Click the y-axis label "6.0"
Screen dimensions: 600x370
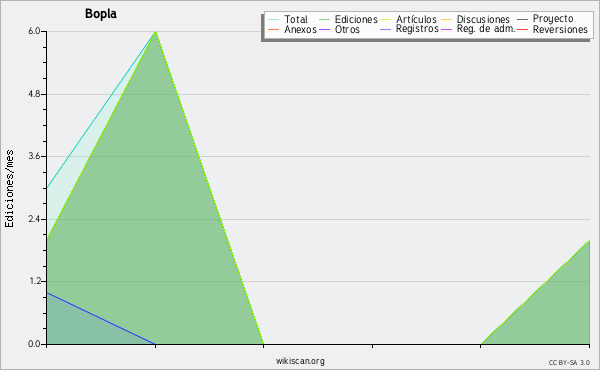pos(34,31)
